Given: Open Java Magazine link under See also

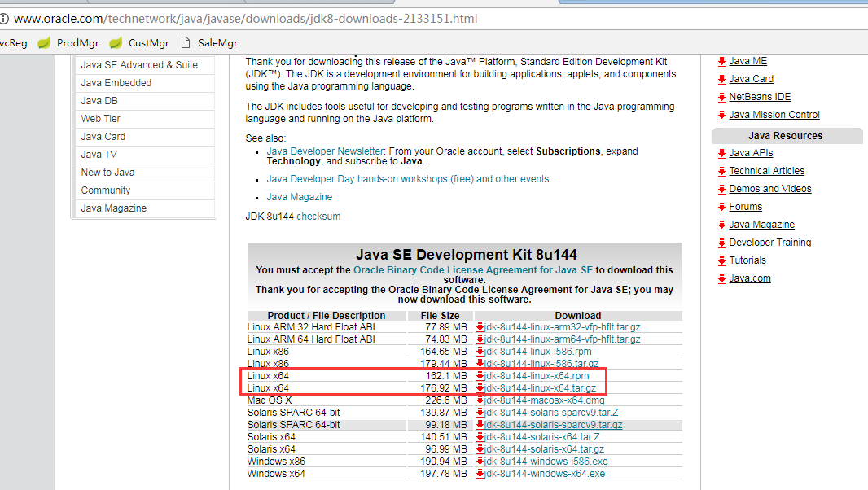Looking at the screenshot, I should point(299,196).
